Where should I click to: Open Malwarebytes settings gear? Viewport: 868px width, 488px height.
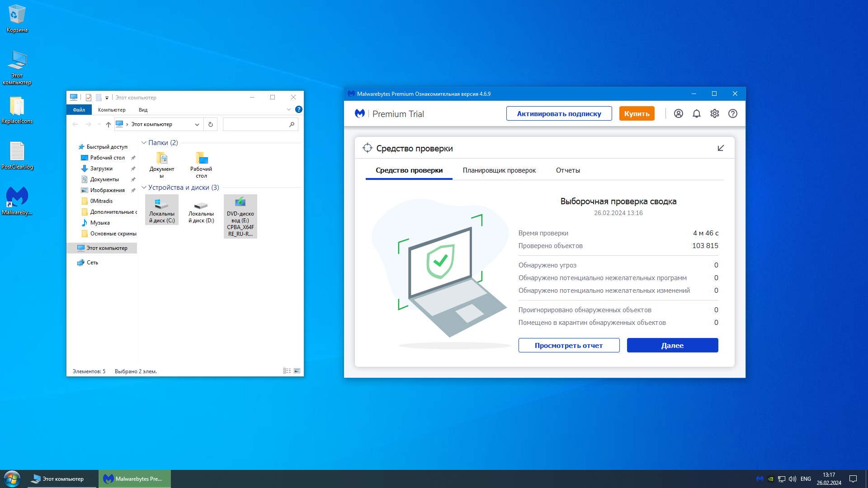point(714,114)
